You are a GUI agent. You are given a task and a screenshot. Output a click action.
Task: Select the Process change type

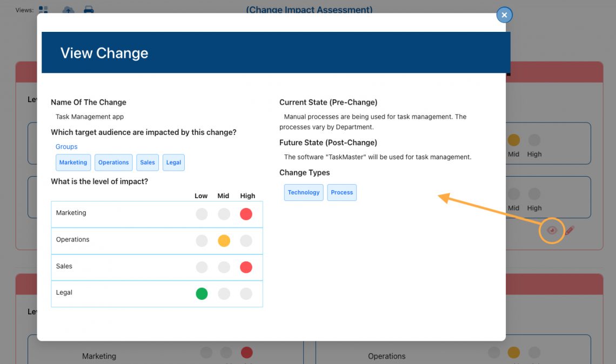[342, 192]
